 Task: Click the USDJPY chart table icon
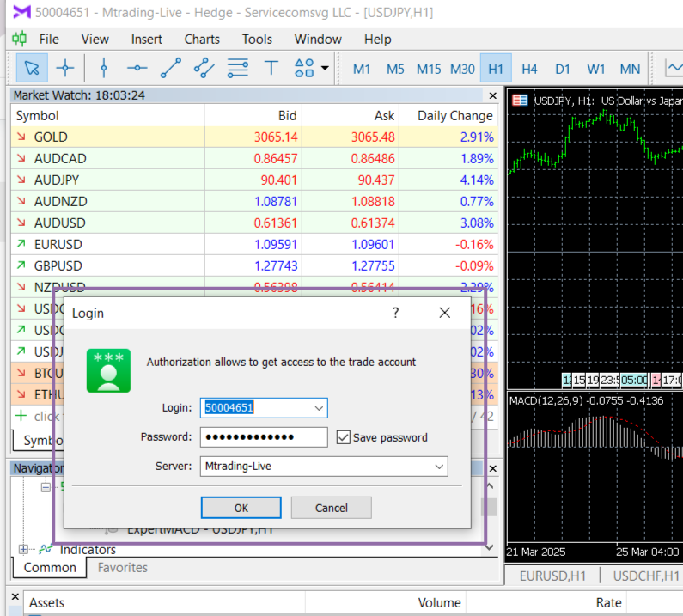point(519,101)
